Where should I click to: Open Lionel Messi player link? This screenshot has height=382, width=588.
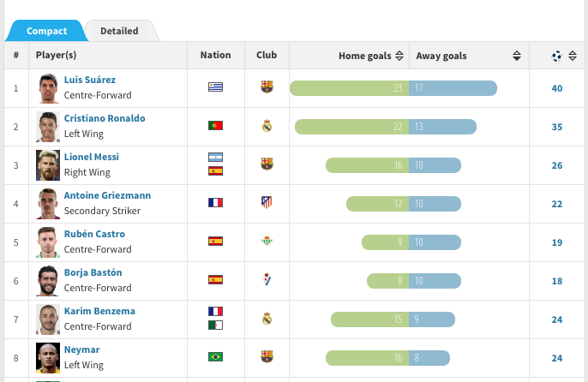pos(91,157)
